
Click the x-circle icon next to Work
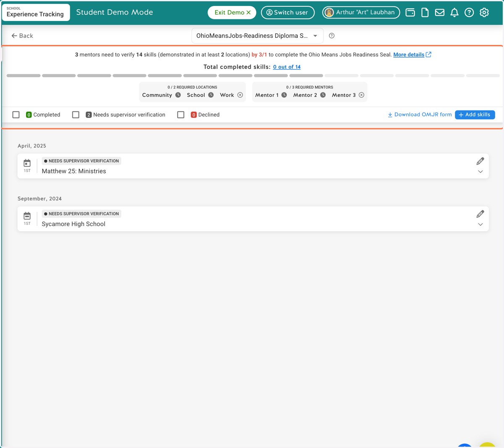[240, 95]
